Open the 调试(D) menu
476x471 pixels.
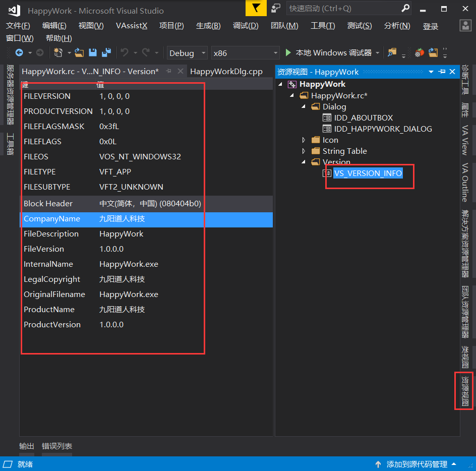246,26
